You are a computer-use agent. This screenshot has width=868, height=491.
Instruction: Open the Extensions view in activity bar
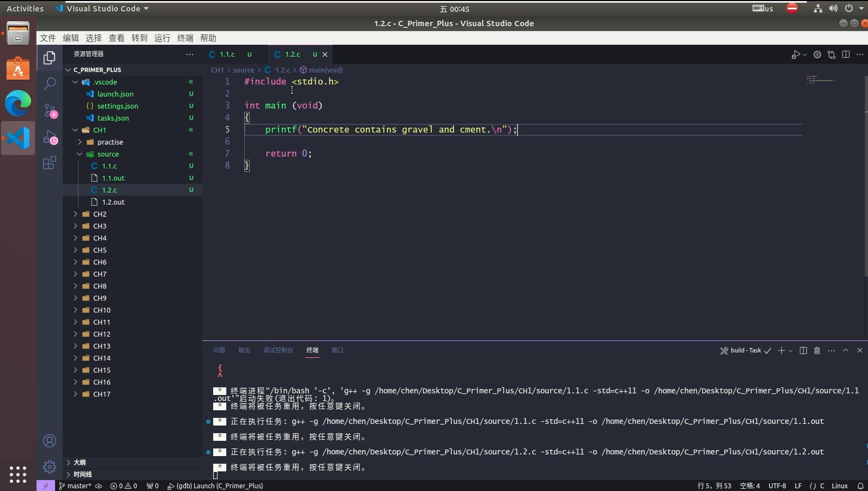[50, 163]
